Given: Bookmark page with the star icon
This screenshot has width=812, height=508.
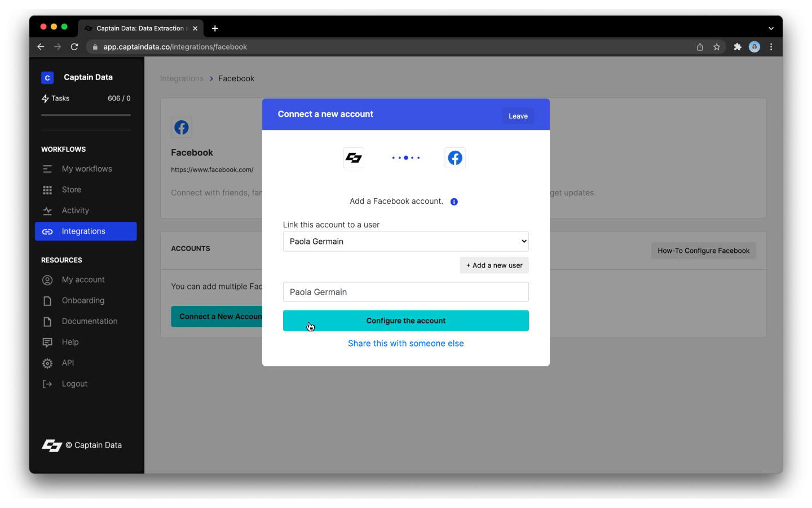Looking at the screenshot, I should tap(717, 47).
